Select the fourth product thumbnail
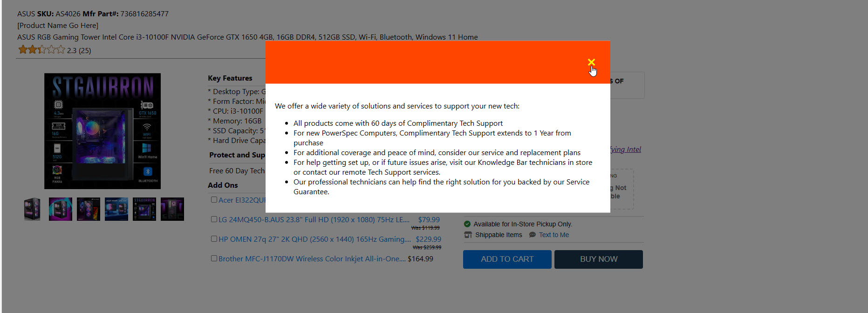The width and height of the screenshot is (868, 313). pyautogui.click(x=116, y=209)
